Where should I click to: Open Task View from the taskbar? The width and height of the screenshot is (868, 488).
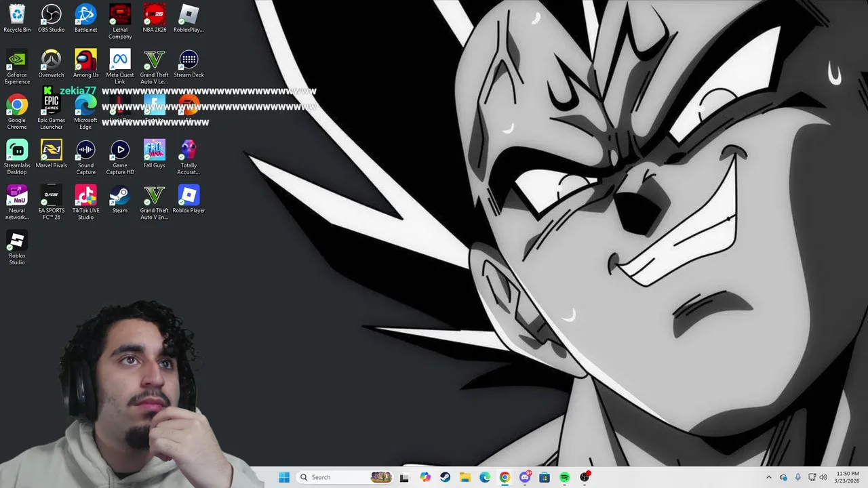tap(404, 477)
